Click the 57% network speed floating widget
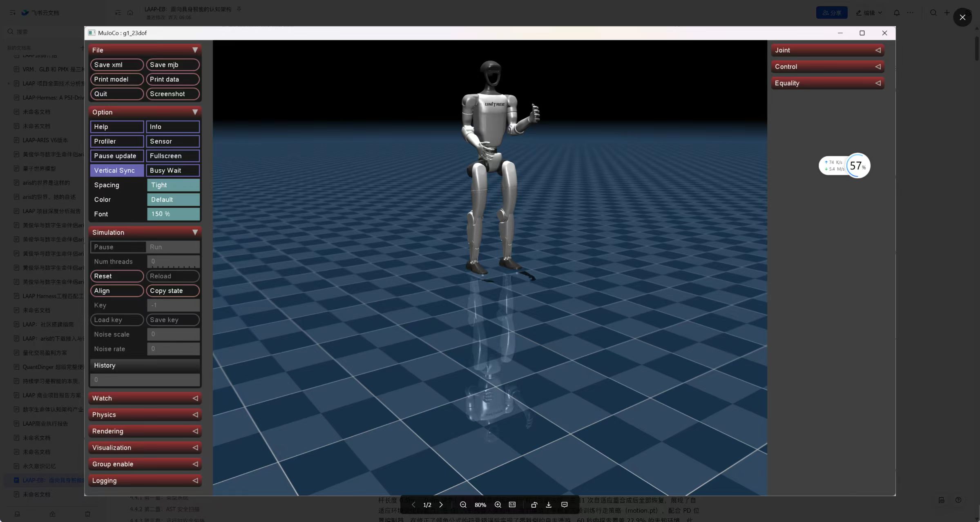Image resolution: width=980 pixels, height=522 pixels. (844, 166)
